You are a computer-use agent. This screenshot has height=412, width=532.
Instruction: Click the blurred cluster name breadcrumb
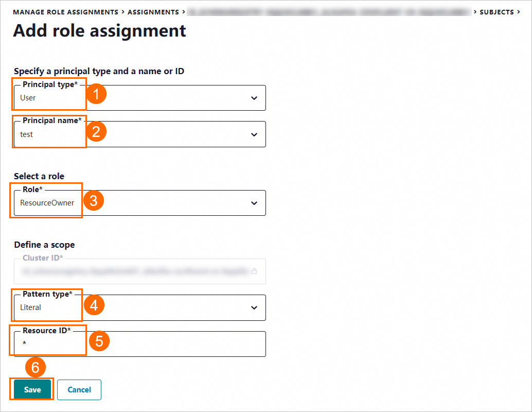[x=329, y=12]
